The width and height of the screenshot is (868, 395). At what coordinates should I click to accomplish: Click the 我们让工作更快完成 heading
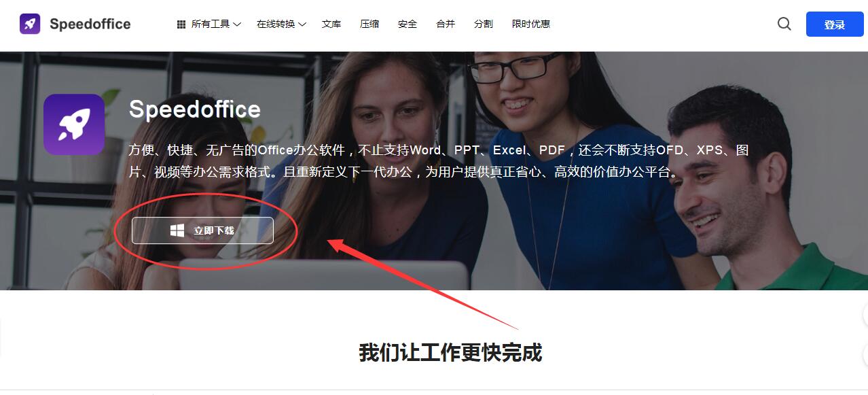click(x=450, y=352)
